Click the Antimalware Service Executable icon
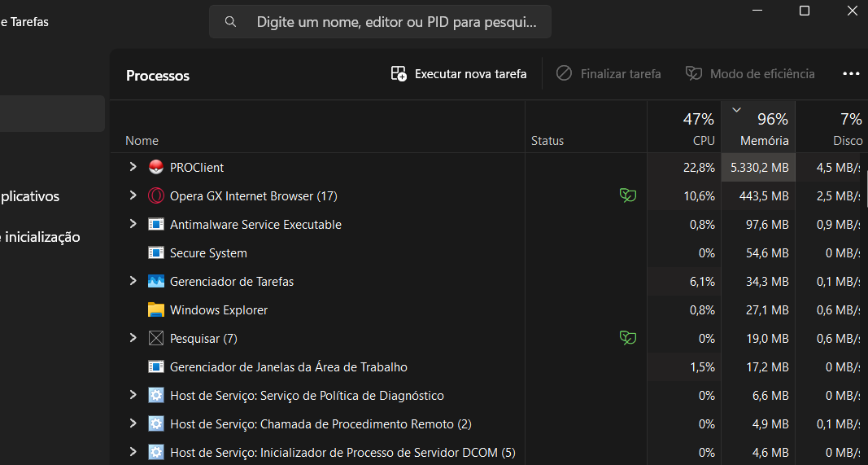The height and width of the screenshot is (465, 868). tap(156, 225)
